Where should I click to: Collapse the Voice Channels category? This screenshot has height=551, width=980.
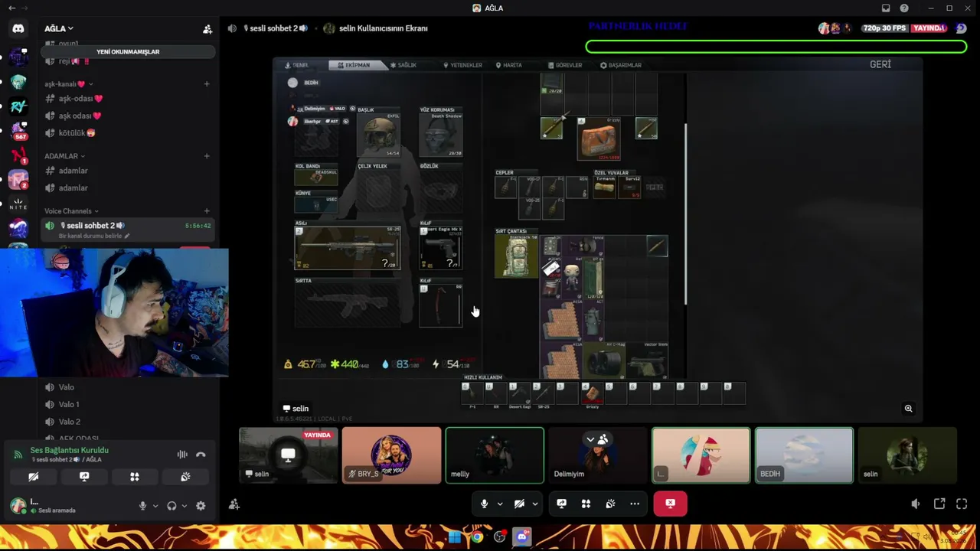[71, 211]
